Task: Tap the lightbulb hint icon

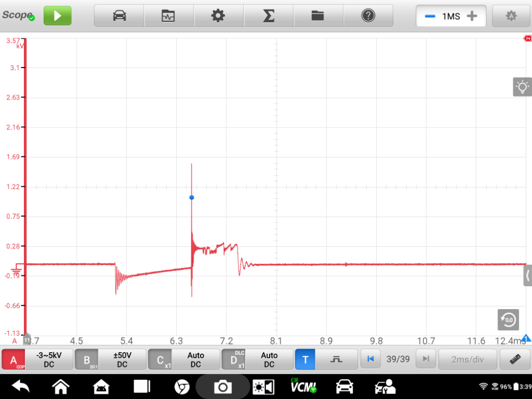Action: [x=522, y=87]
